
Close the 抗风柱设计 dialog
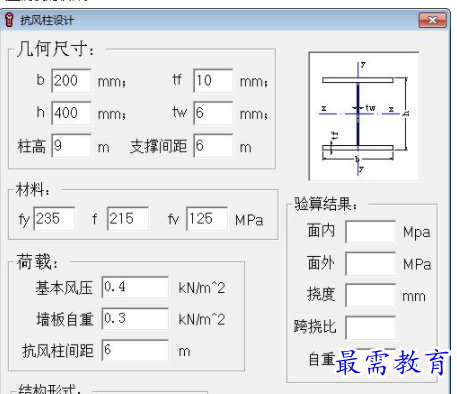tap(432, 20)
